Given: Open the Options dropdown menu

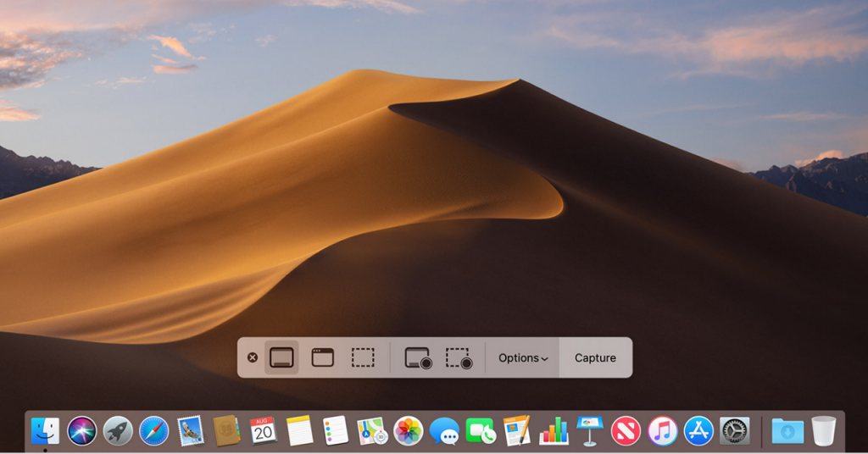Looking at the screenshot, I should tap(523, 357).
